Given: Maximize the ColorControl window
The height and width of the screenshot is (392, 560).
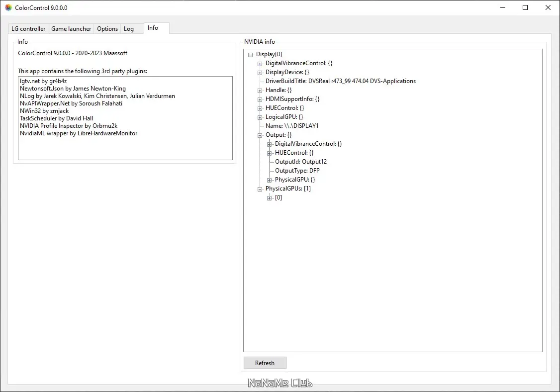Looking at the screenshot, I should point(525,7).
